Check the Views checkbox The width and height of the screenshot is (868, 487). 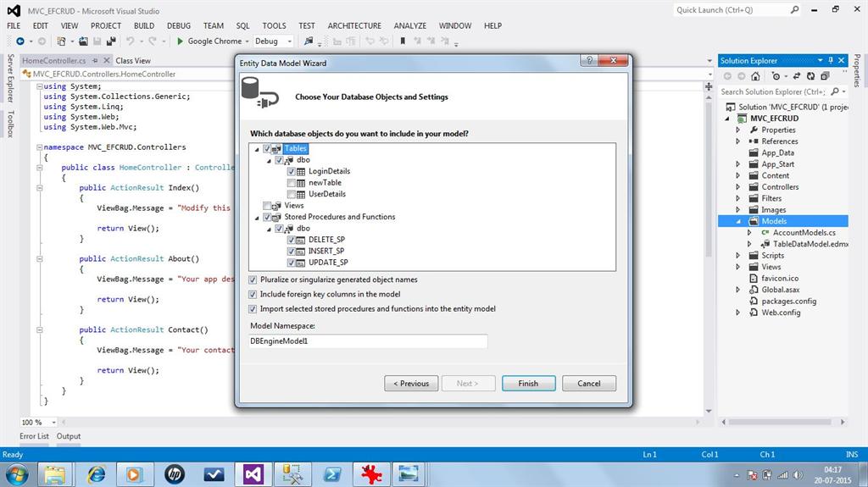(x=267, y=206)
